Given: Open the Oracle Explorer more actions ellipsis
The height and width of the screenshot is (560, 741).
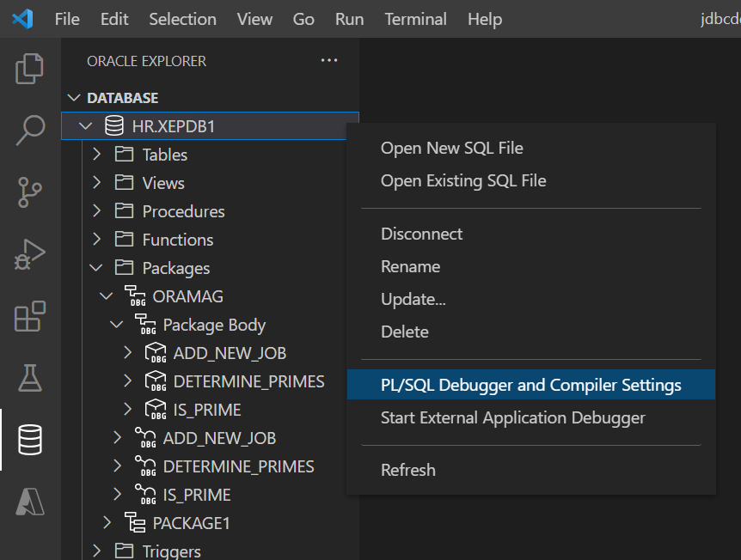Looking at the screenshot, I should click(328, 60).
